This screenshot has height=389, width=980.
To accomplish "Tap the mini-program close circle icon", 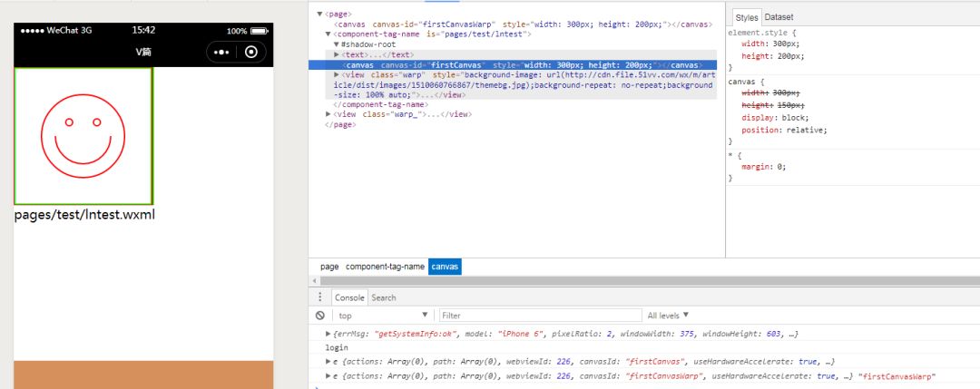I will coord(251,53).
